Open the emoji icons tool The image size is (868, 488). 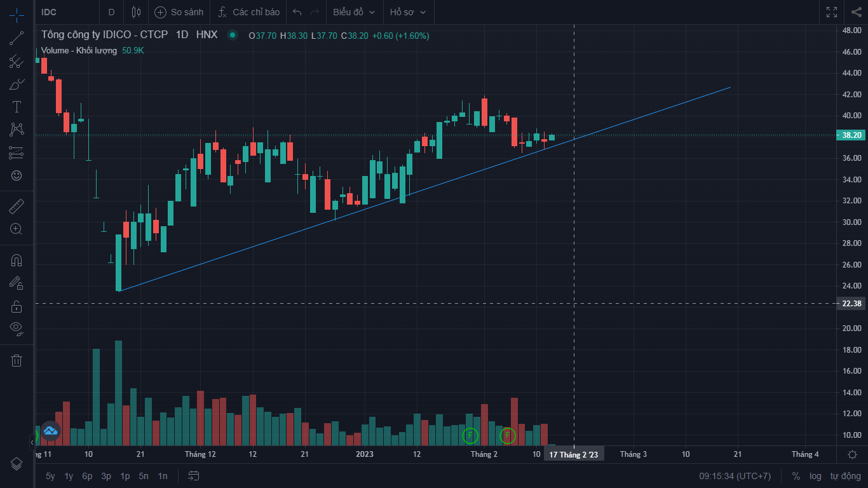click(x=17, y=175)
